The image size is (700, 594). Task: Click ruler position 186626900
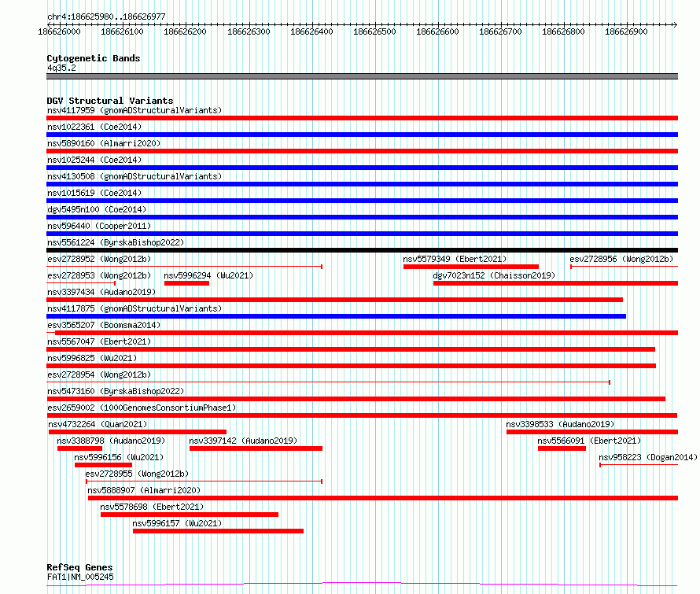click(x=626, y=31)
